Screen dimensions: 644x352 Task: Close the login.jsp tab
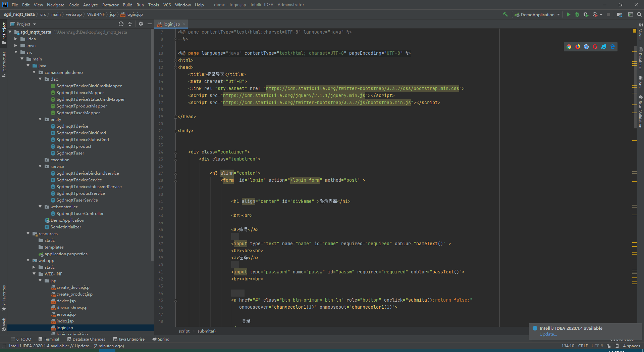184,24
